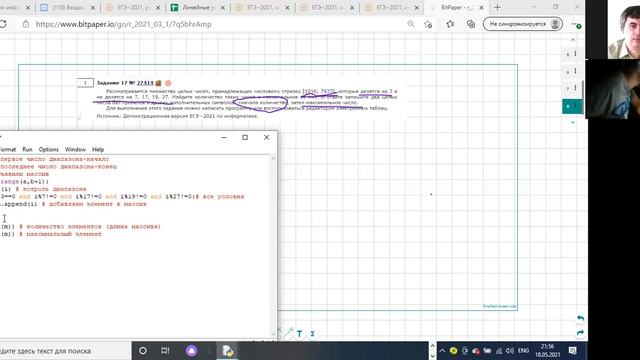Minimize the IDLE editor window
Viewport: 640px width, 360px height.
click(x=224, y=138)
